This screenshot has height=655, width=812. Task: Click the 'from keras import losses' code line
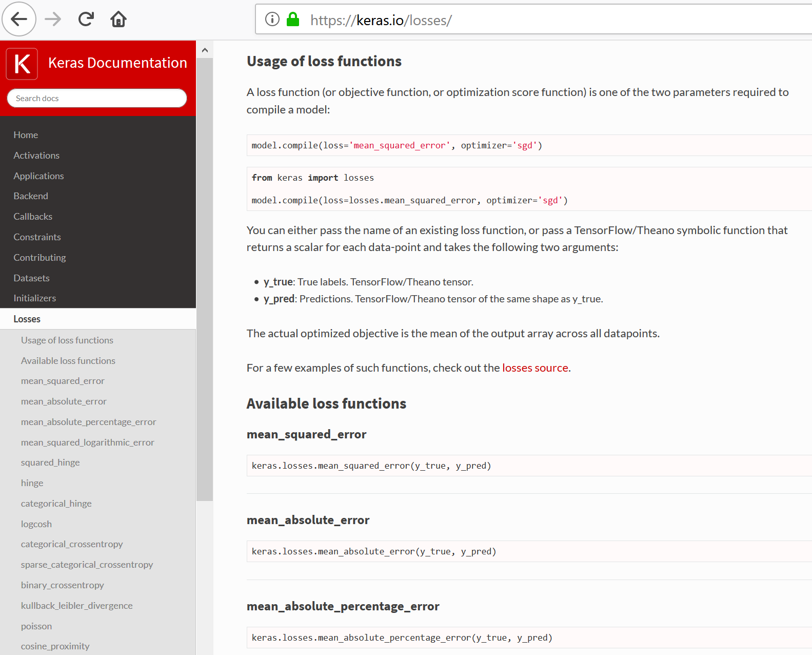click(x=312, y=178)
